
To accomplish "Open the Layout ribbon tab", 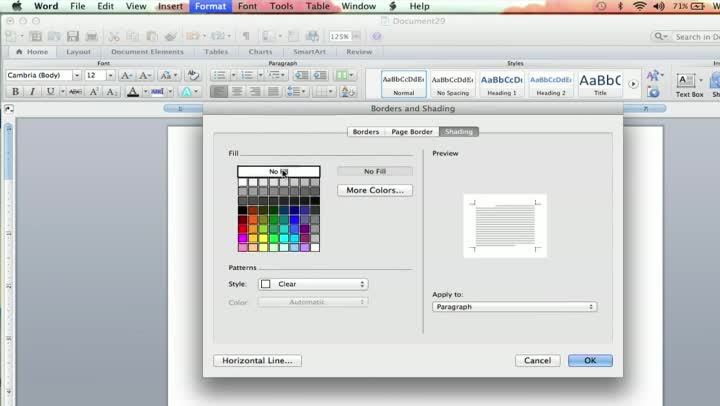I will click(79, 51).
